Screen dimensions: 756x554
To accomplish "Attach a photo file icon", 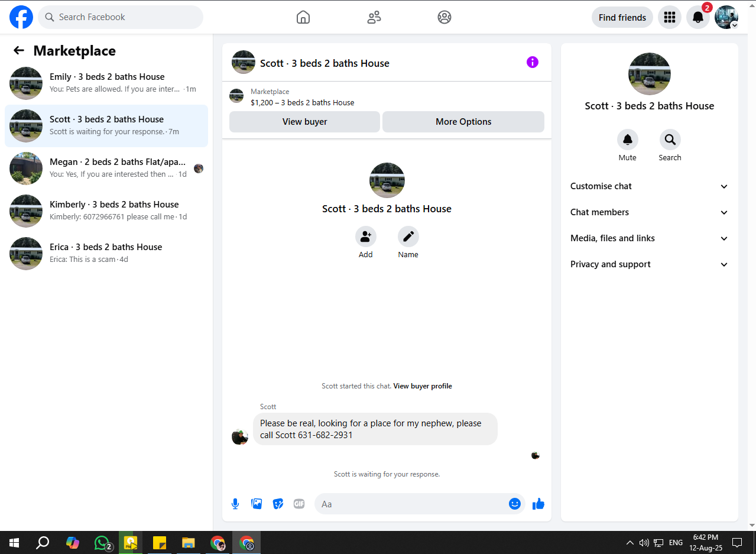I will (x=257, y=504).
